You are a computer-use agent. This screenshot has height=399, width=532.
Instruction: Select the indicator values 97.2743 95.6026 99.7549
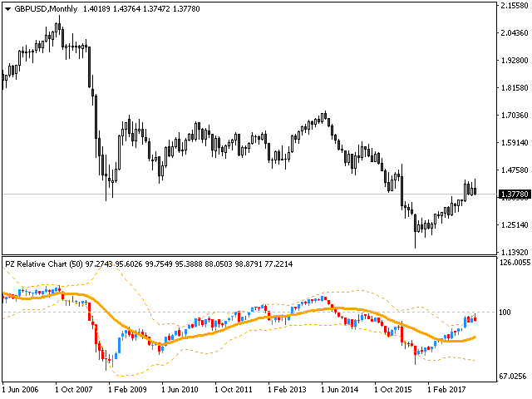pos(129,264)
